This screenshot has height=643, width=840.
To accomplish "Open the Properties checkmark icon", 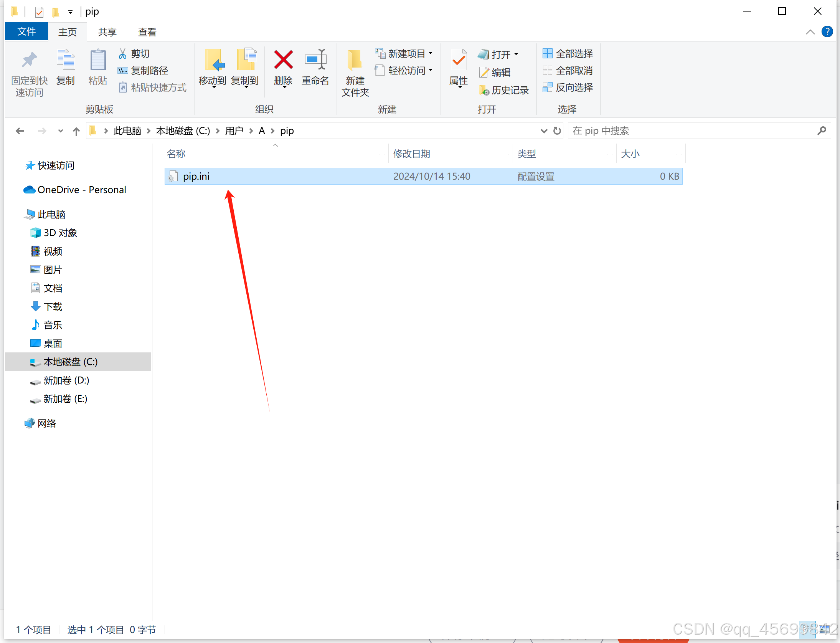I will point(459,60).
